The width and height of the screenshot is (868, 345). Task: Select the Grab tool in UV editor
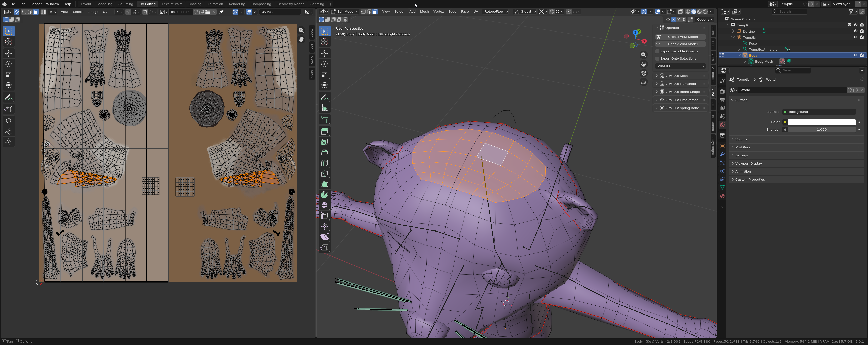(x=8, y=120)
